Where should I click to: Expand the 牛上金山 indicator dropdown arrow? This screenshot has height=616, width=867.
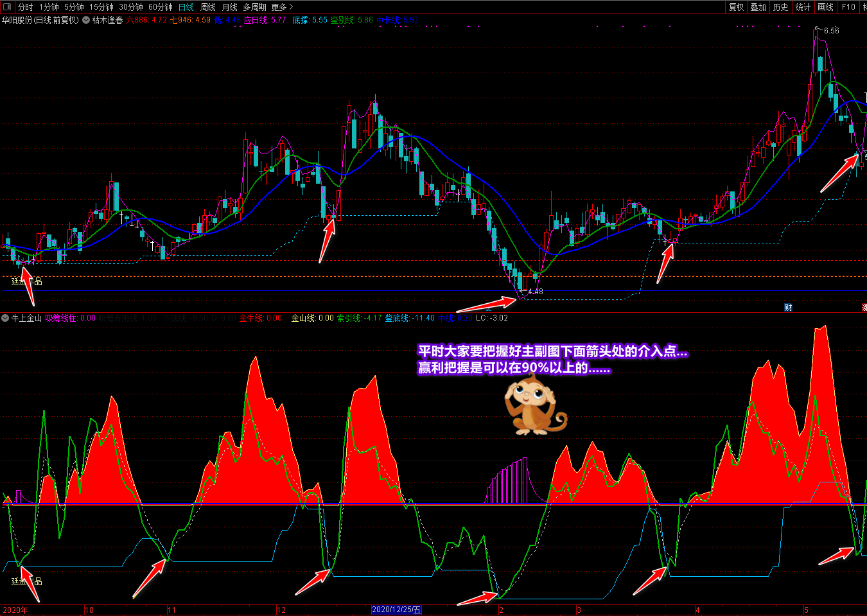pos(5,318)
